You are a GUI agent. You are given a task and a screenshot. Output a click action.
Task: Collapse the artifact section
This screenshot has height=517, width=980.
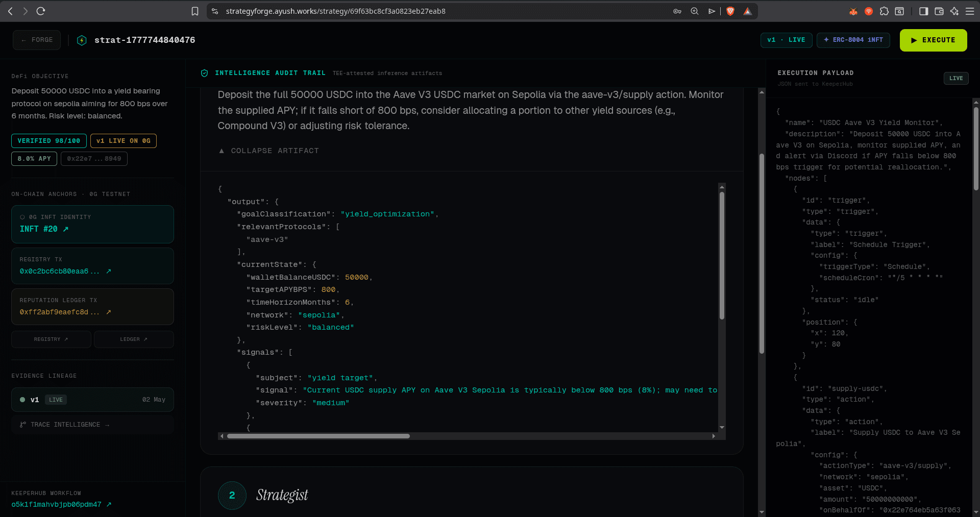(269, 151)
